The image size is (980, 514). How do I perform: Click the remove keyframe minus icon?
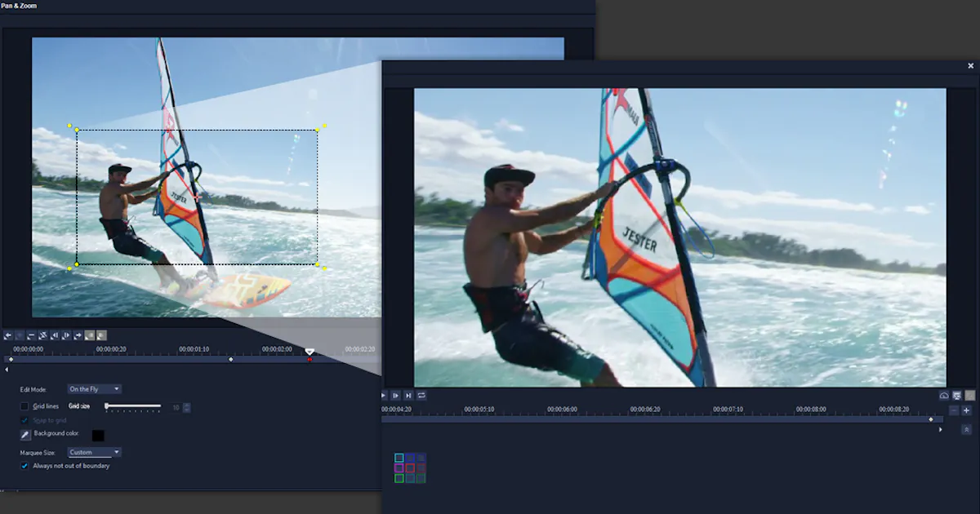(31, 335)
